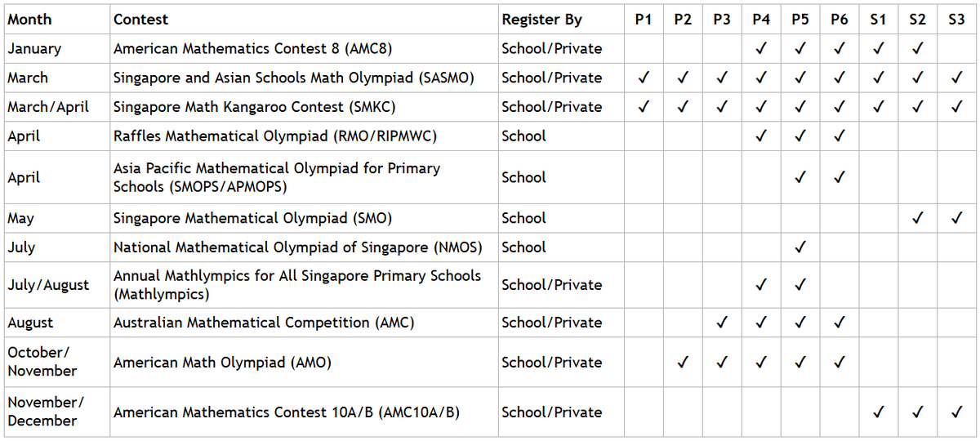The height and width of the screenshot is (441, 980).
Task: Click the P1 checkmark in the SASMO row
Action: click(x=644, y=78)
